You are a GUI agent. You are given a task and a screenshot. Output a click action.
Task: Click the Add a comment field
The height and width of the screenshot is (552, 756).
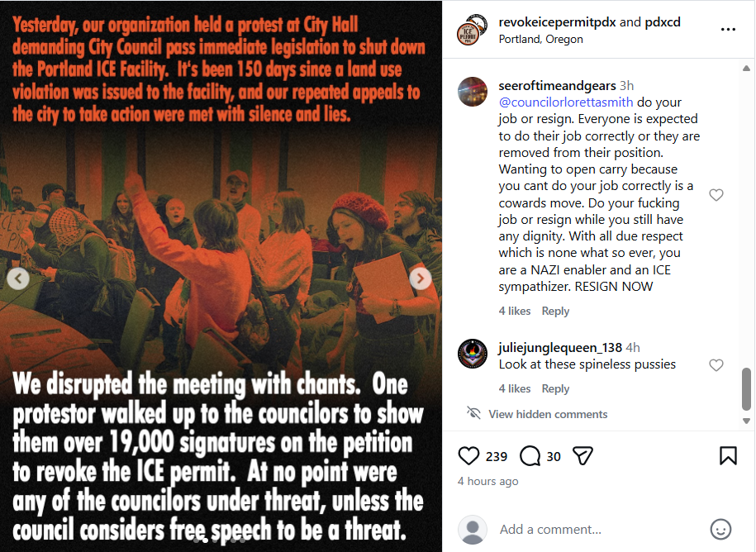tap(598, 530)
